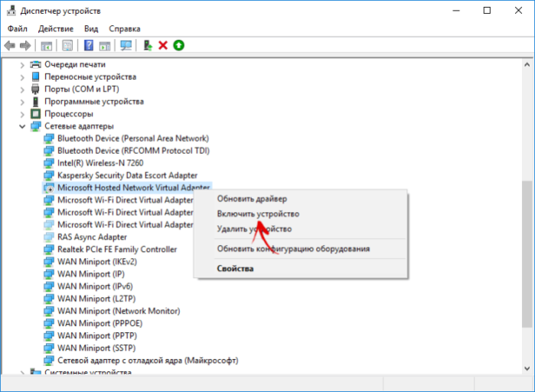Click the adapter icon beside Intel(R) Wireless-N 7260

[49, 163]
